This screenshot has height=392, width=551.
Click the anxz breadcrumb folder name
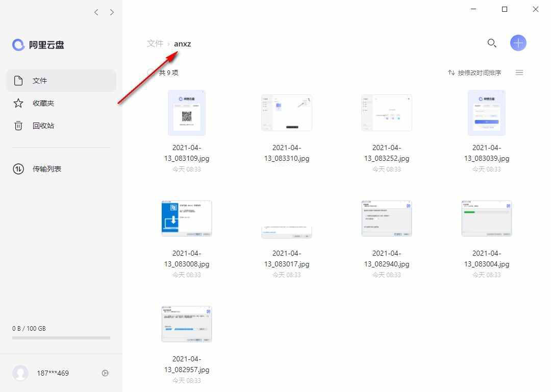[182, 43]
